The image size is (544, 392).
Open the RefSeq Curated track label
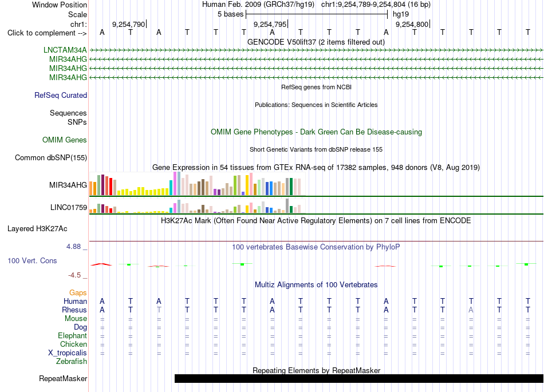click(x=61, y=95)
